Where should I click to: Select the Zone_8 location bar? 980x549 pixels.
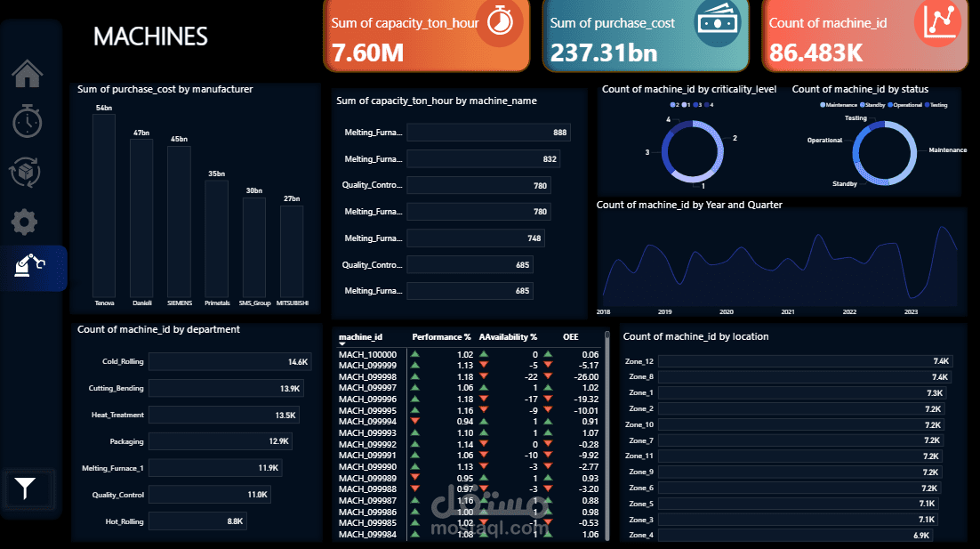[805, 377]
